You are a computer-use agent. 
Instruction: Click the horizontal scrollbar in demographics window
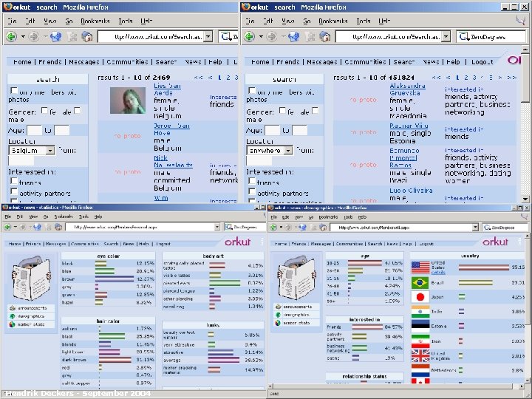[x=395, y=386]
